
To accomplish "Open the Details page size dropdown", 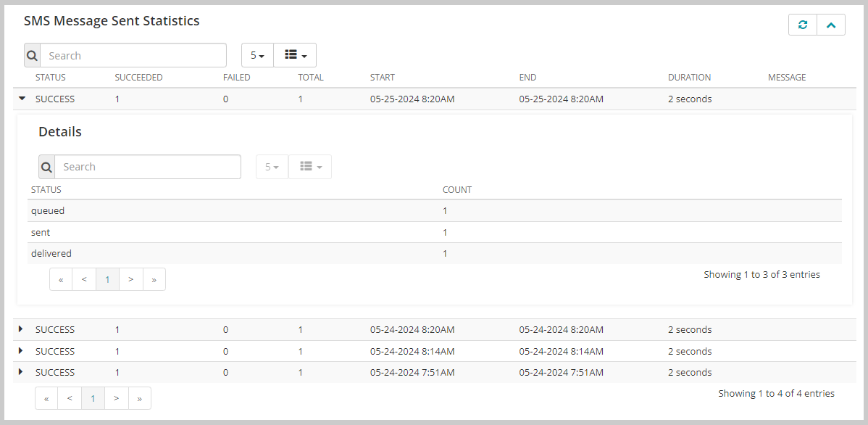I will [x=272, y=167].
